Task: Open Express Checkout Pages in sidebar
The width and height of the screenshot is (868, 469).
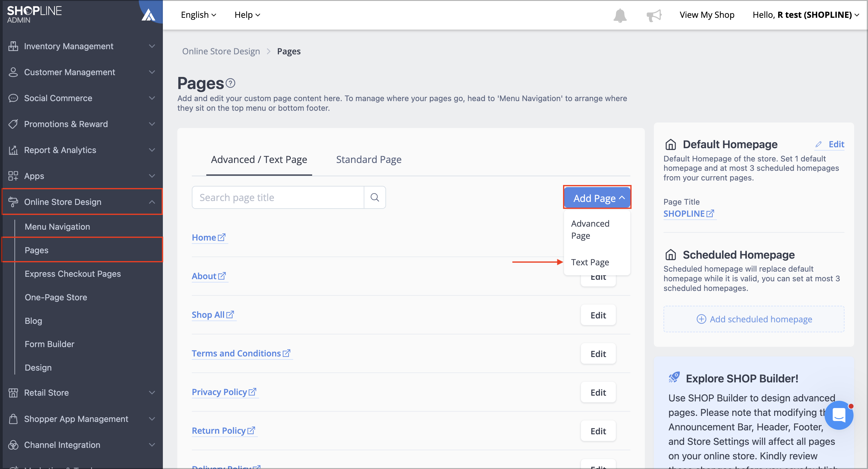Action: [x=72, y=274]
